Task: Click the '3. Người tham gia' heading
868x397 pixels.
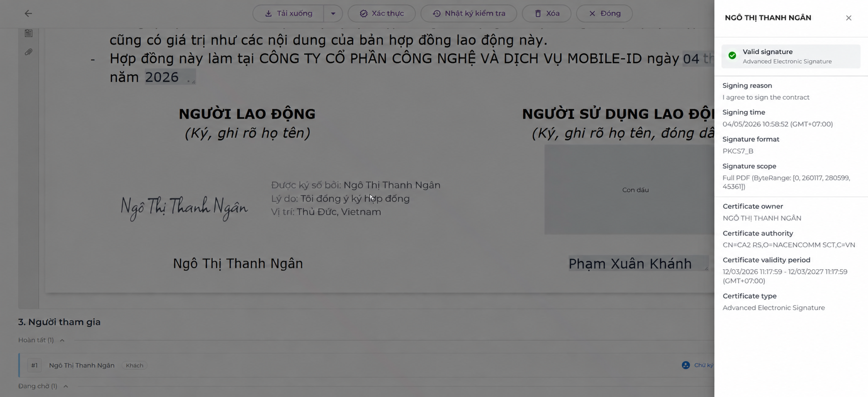Action: tap(59, 322)
